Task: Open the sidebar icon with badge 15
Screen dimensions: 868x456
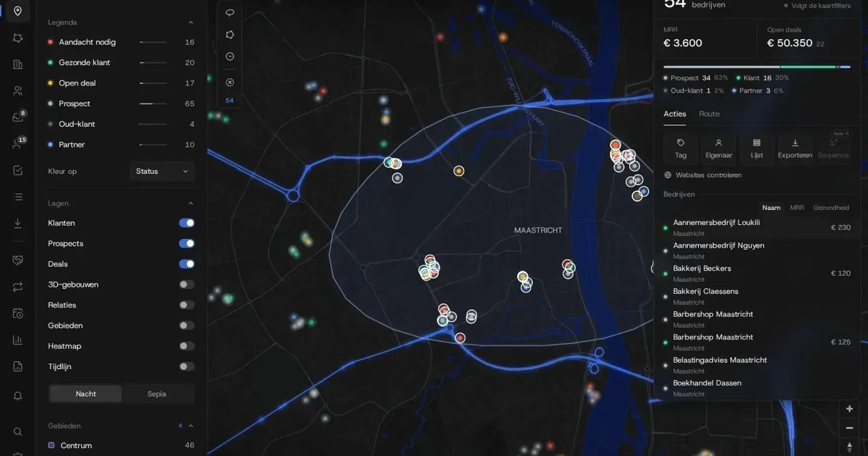Action: (x=17, y=144)
